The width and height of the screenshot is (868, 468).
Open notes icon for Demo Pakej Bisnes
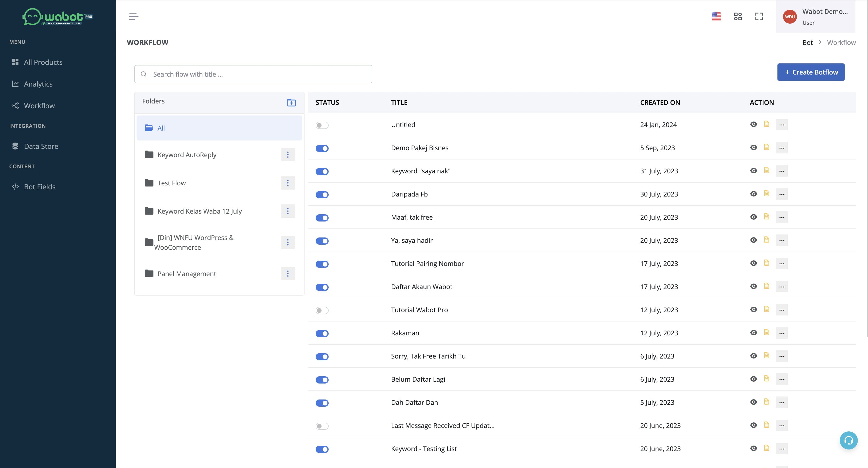coord(767,147)
